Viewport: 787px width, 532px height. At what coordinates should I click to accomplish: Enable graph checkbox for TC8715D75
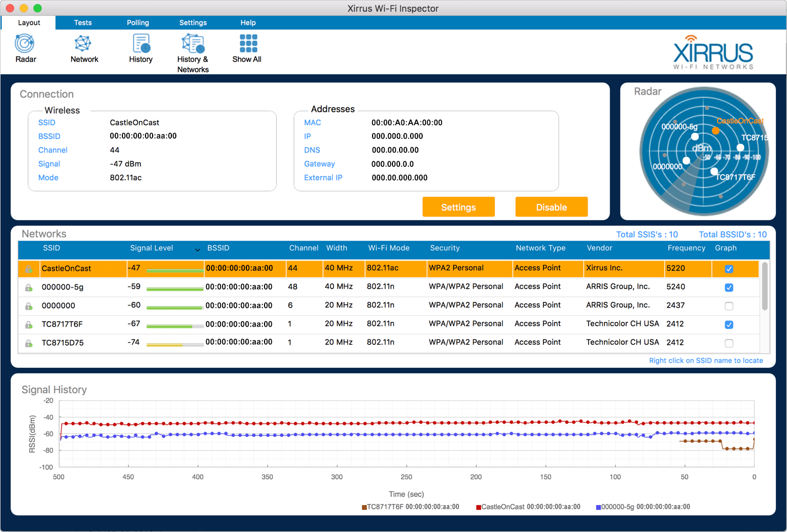729,344
